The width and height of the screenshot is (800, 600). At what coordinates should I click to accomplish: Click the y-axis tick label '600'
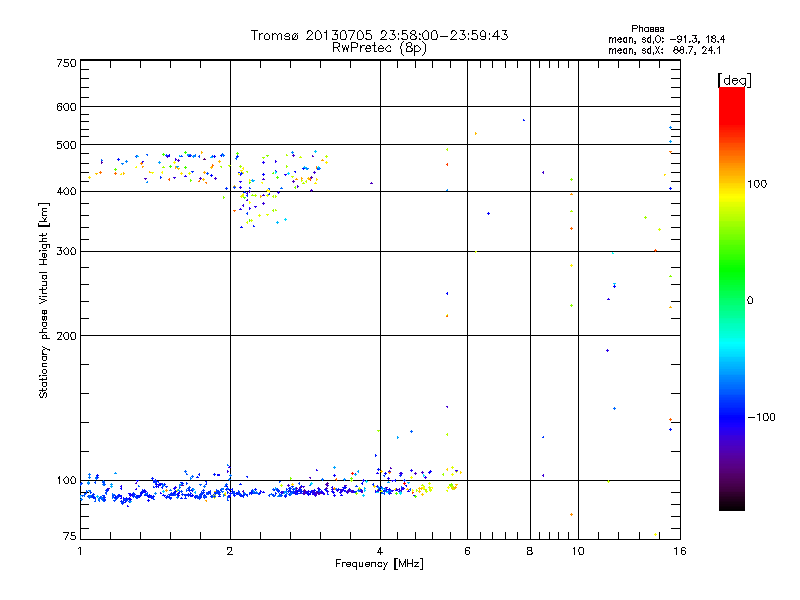[x=66, y=107]
